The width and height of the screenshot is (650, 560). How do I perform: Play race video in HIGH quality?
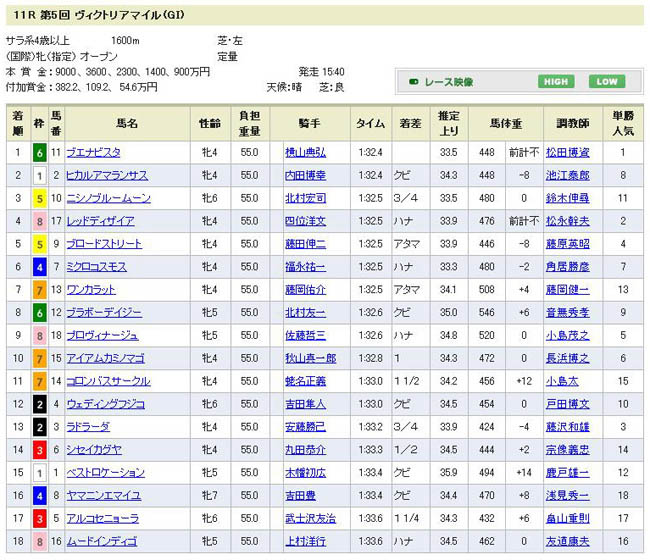point(556,82)
